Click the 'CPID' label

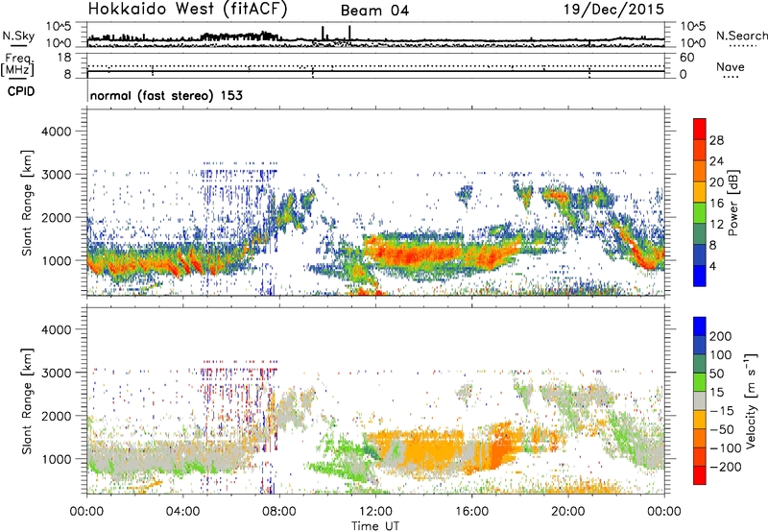pyautogui.click(x=21, y=91)
